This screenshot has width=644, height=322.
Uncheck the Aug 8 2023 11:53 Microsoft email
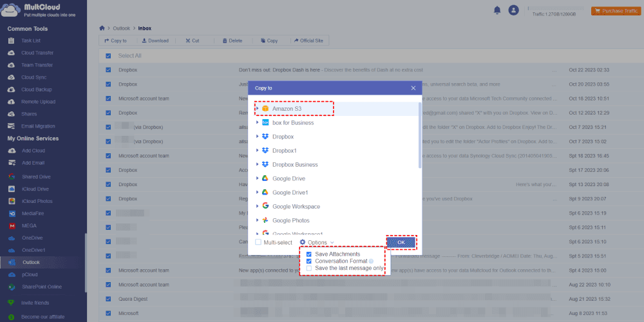(x=108, y=313)
